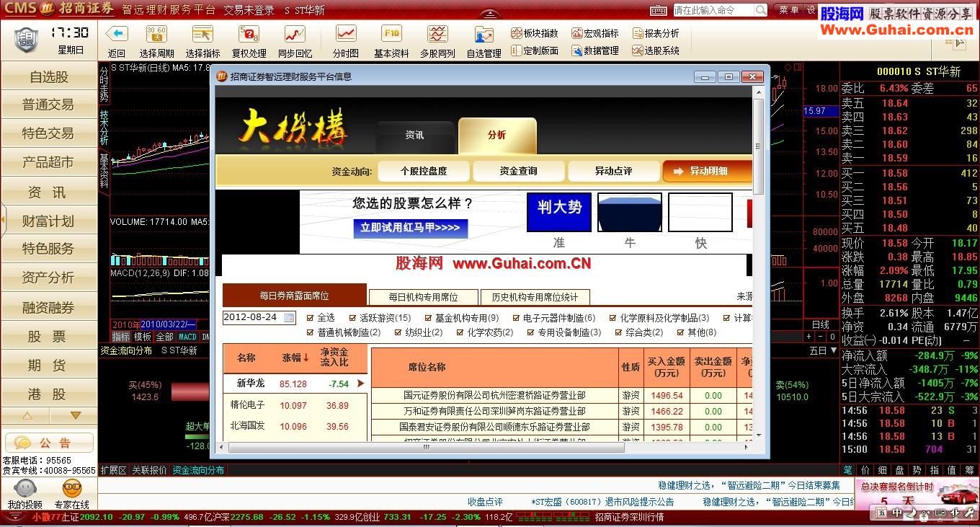Click the 同步回忆 toolbar icon
Image resolution: width=980 pixels, height=527 pixels.
pos(295,34)
